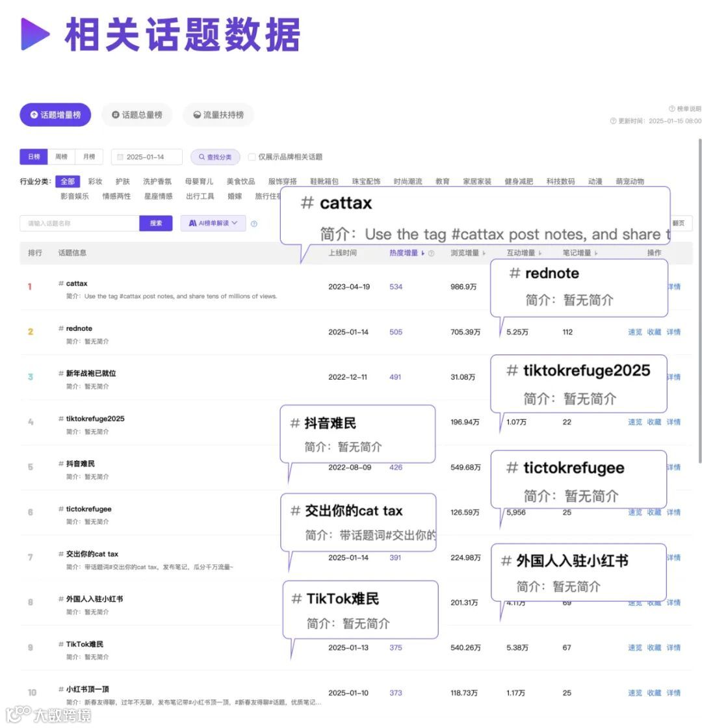This screenshot has height=728, width=702.
Task: Filter by 情感两性 category
Action: click(x=116, y=196)
